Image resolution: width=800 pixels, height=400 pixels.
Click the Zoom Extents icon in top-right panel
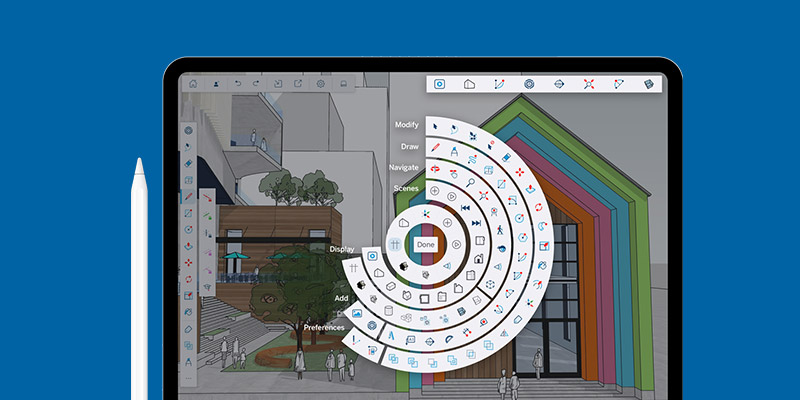tap(589, 84)
